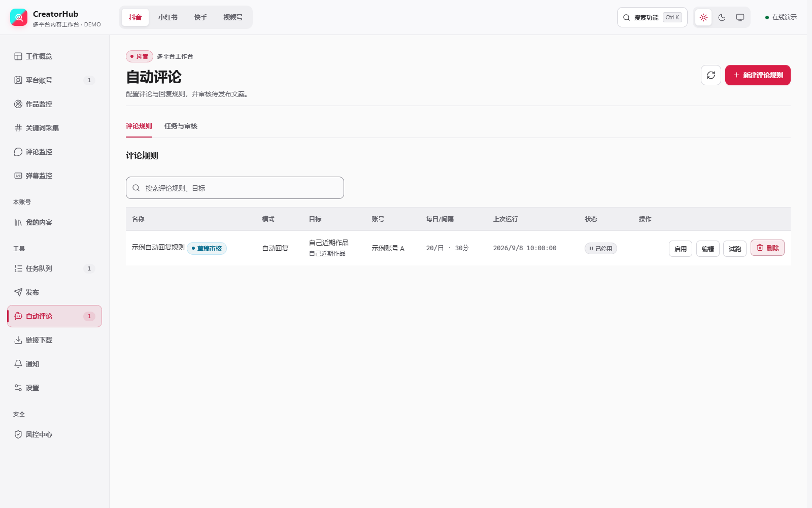Switch to 小红书 platform tab
812x508 pixels.
coord(168,17)
